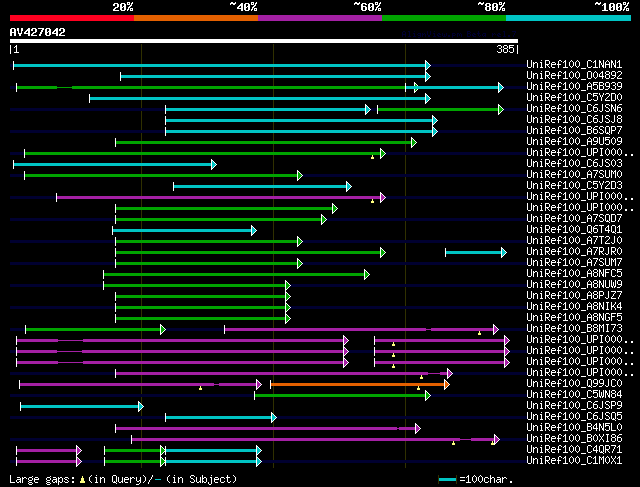Select the UniRef100_C6JS03 label
This screenshot has width=640, height=487.
point(574,164)
